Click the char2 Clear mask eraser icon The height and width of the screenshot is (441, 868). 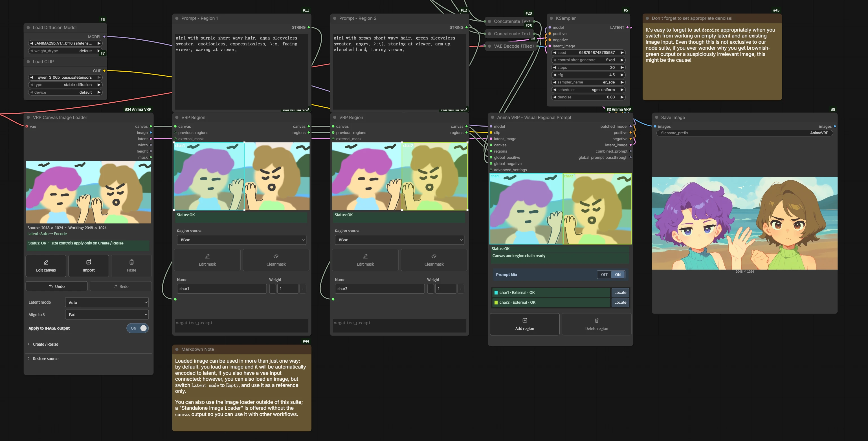coord(434,256)
